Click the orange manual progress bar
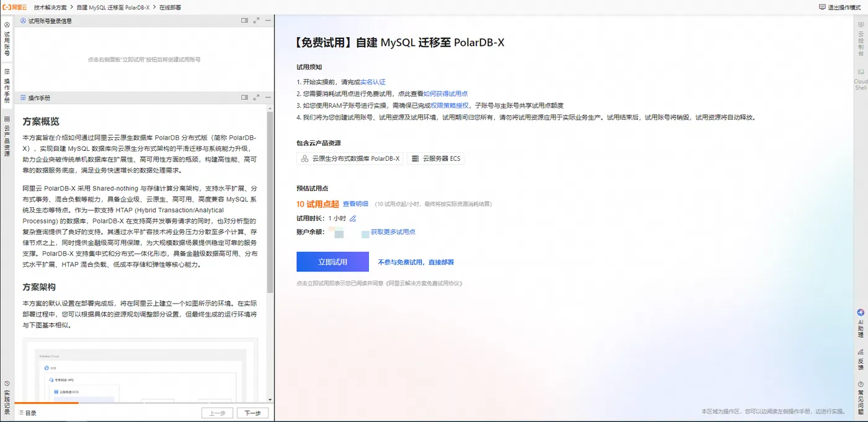The image size is (868, 422). point(46,403)
